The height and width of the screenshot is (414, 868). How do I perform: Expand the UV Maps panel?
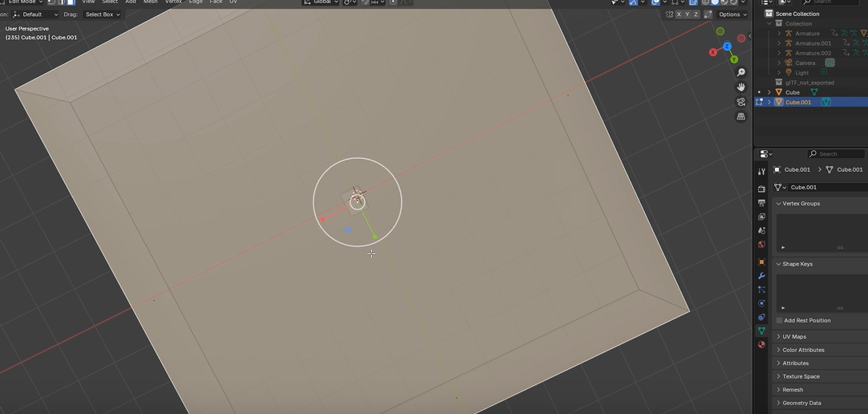778,336
